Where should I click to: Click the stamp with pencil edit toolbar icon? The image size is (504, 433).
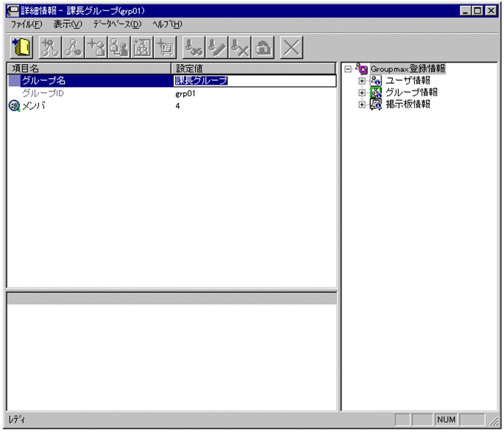[217, 48]
